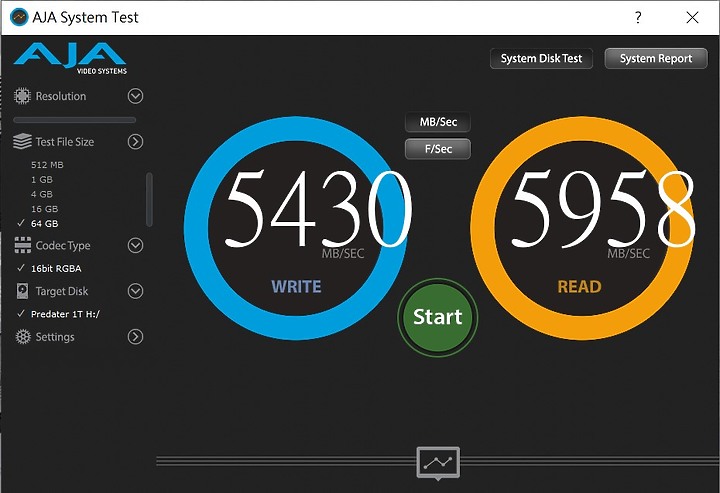
Task: Switch display units to F/Sec
Action: (x=438, y=149)
